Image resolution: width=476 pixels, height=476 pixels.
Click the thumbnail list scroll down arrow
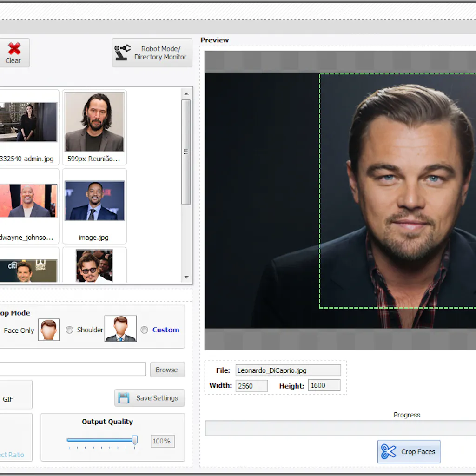click(x=186, y=278)
